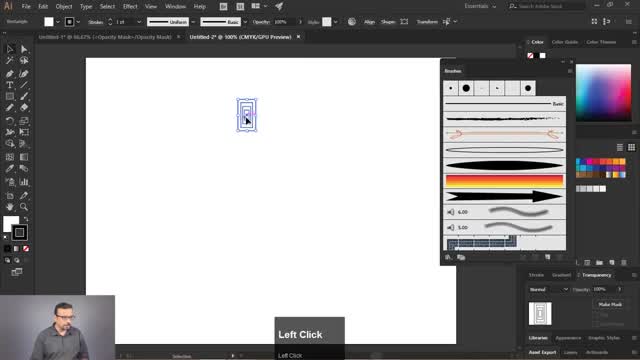
Task: Open the stroke color dropdown in control bar
Action: click(x=78, y=22)
